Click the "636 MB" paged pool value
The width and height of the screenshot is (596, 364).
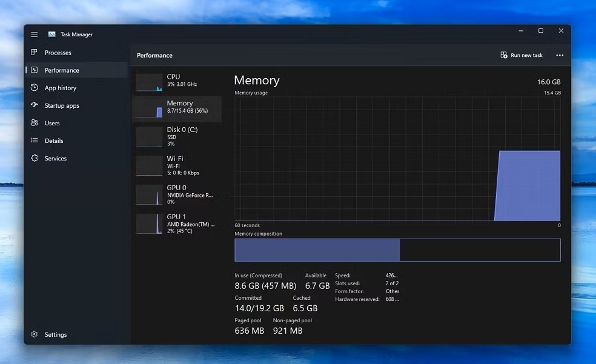(250, 331)
